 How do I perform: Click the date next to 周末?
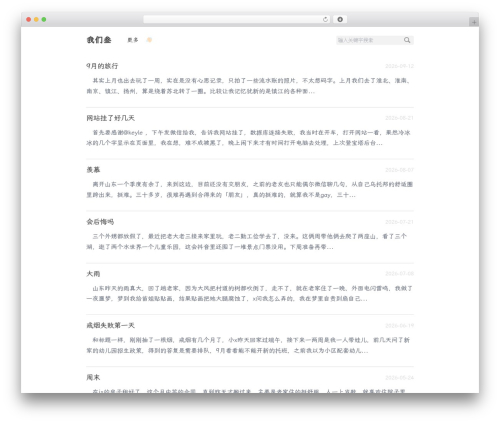click(399, 378)
